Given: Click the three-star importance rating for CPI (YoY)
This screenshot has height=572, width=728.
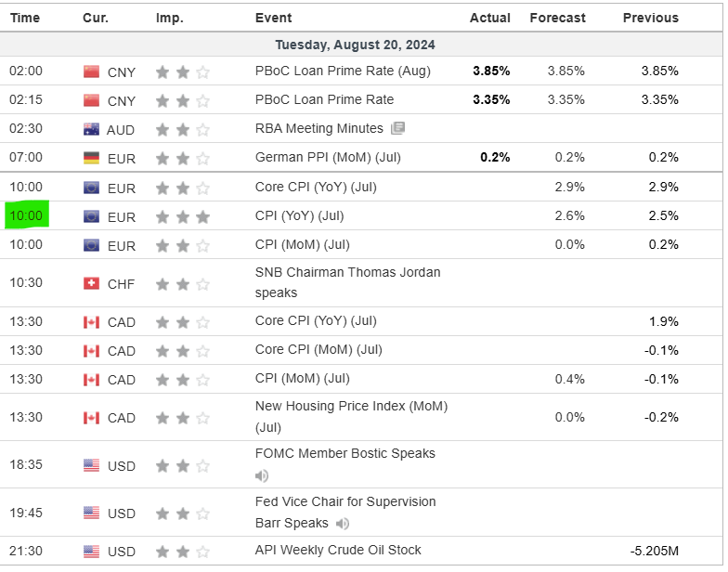Looking at the screenshot, I should 182,216.
